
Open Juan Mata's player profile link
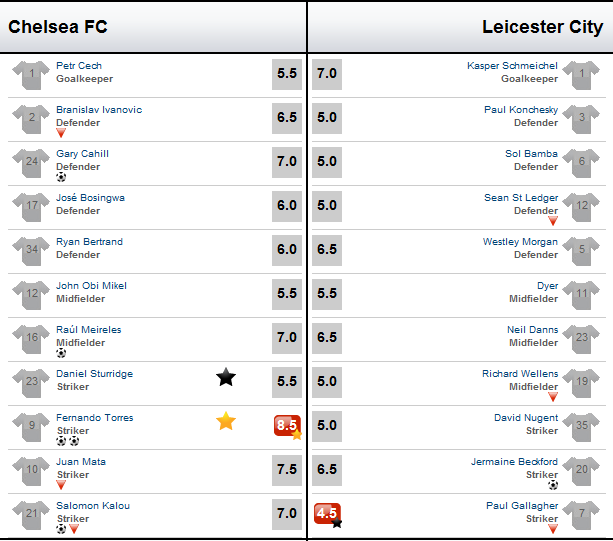pos(81,462)
